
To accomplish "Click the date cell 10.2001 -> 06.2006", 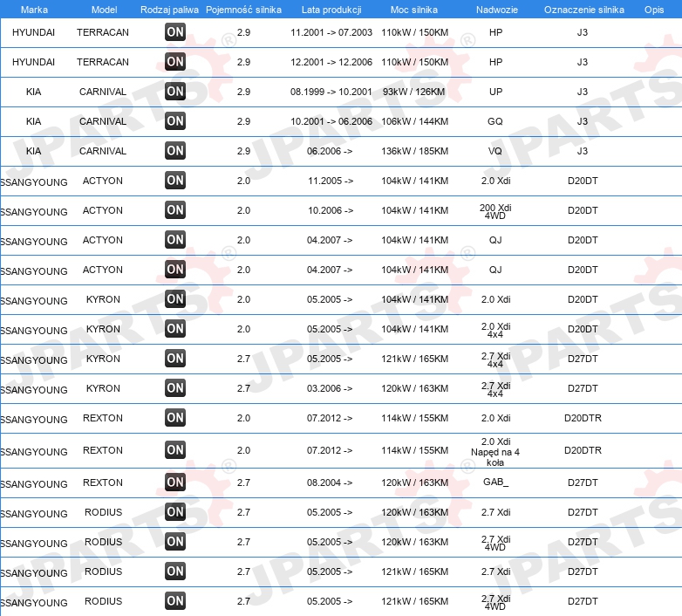I will [331, 121].
